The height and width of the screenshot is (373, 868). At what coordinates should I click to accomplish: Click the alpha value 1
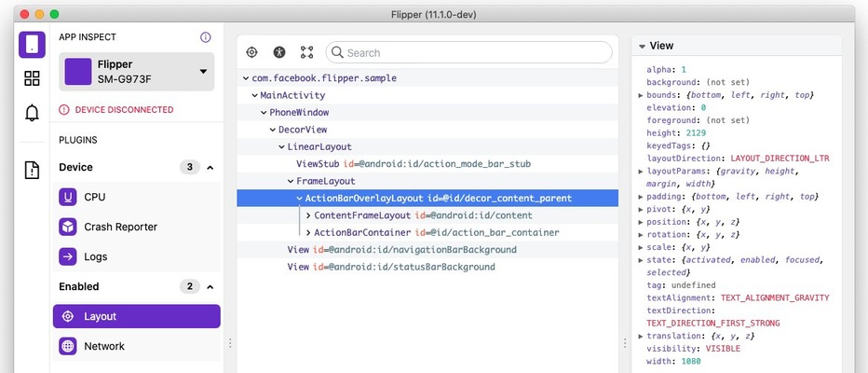tap(684, 70)
